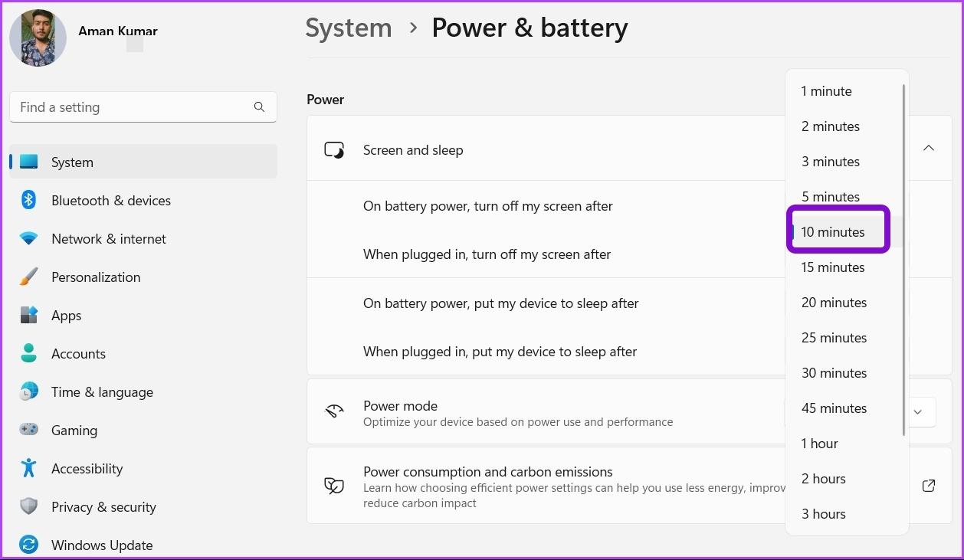Open the Accessibility figure icon
964x560 pixels.
29,468
